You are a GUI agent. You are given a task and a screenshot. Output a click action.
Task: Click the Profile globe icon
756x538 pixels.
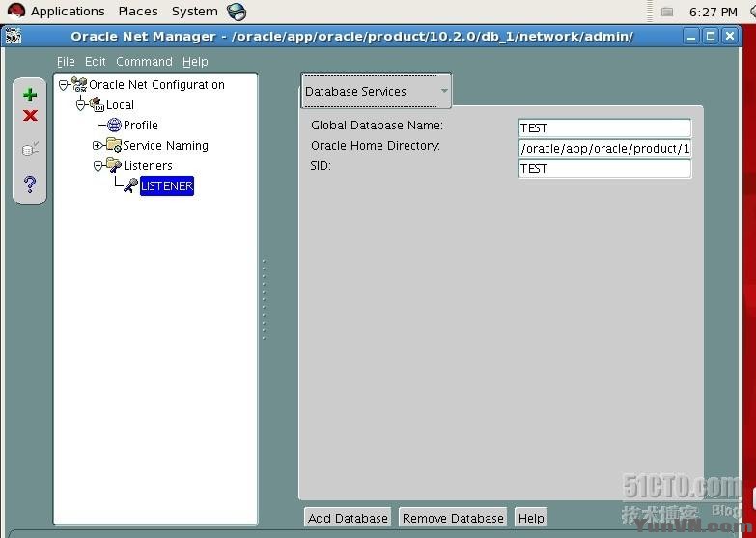pyautogui.click(x=114, y=125)
